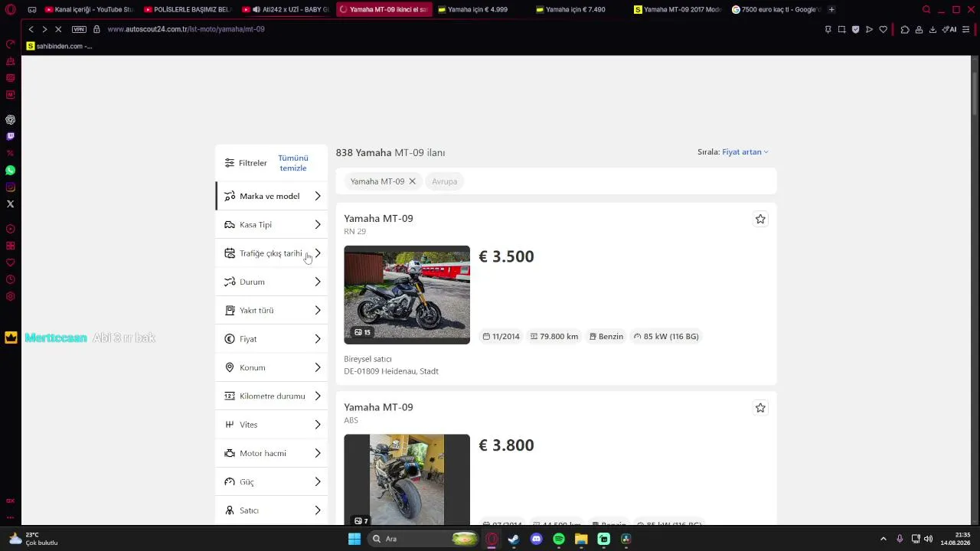Open the weather widget showing 23°C
This screenshot has height=551, width=980.
[x=34, y=539]
